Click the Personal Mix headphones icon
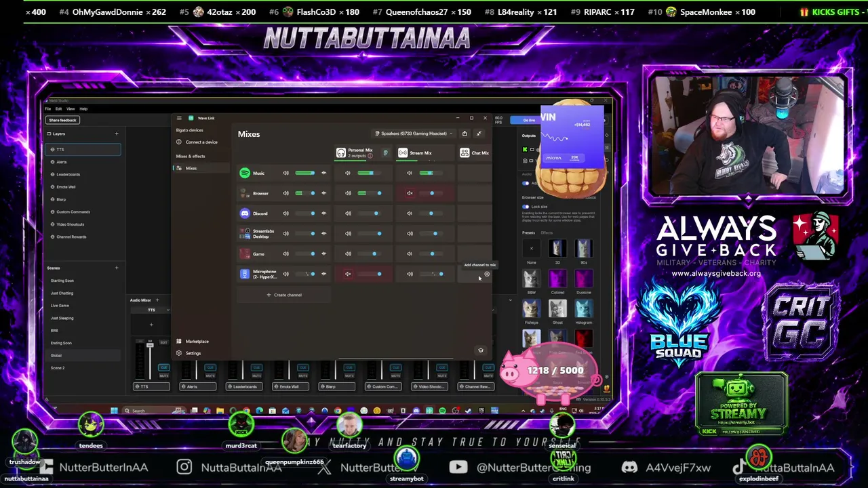Viewport: 868px width, 488px height. coord(341,153)
